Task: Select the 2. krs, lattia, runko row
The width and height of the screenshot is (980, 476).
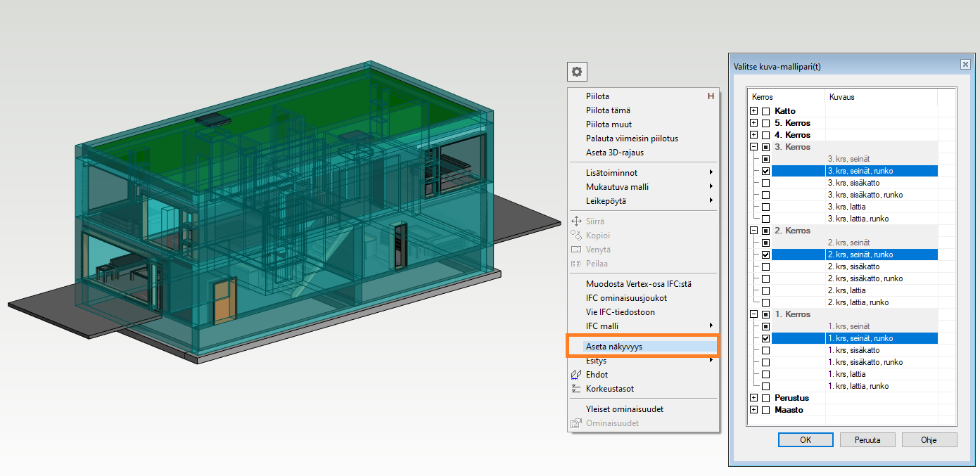Action: [858, 302]
